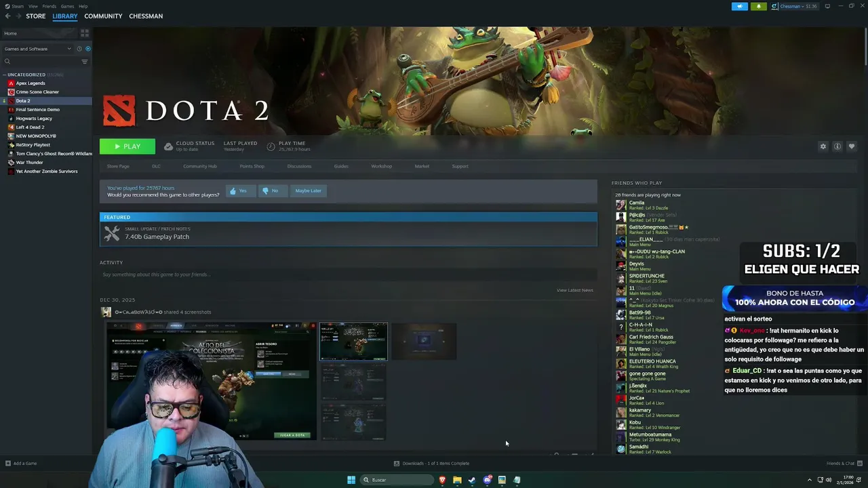Image resolution: width=868 pixels, height=488 pixels.
Task: Click the Big Picture mode monitor icon
Action: click(827, 6)
